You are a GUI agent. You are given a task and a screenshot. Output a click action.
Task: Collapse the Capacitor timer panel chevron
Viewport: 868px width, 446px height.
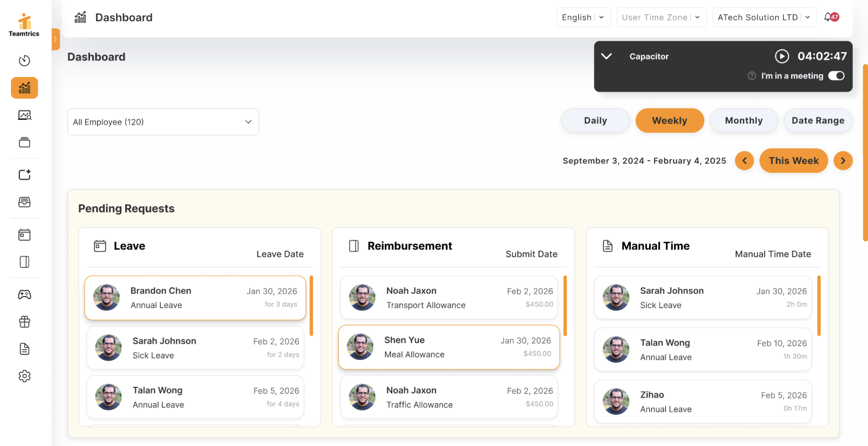606,56
